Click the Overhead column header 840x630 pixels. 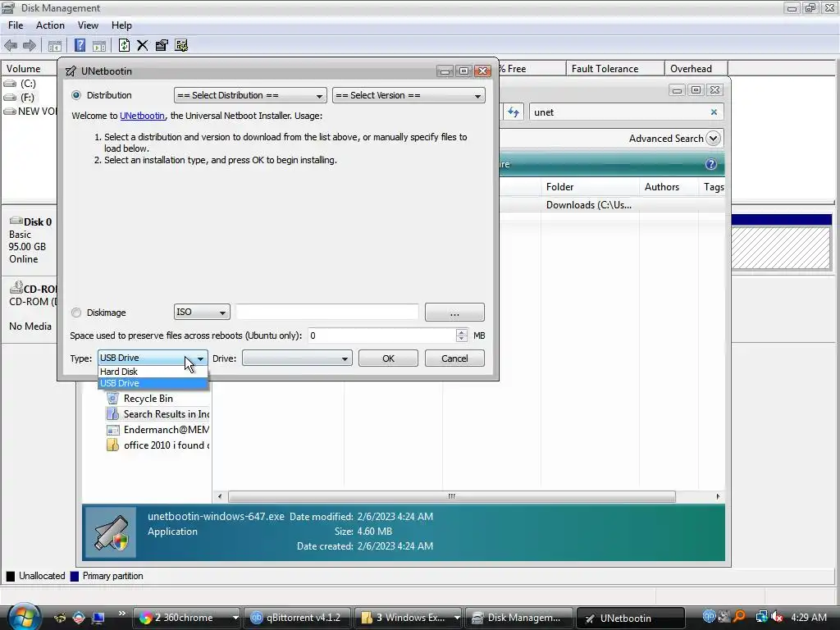(x=696, y=69)
